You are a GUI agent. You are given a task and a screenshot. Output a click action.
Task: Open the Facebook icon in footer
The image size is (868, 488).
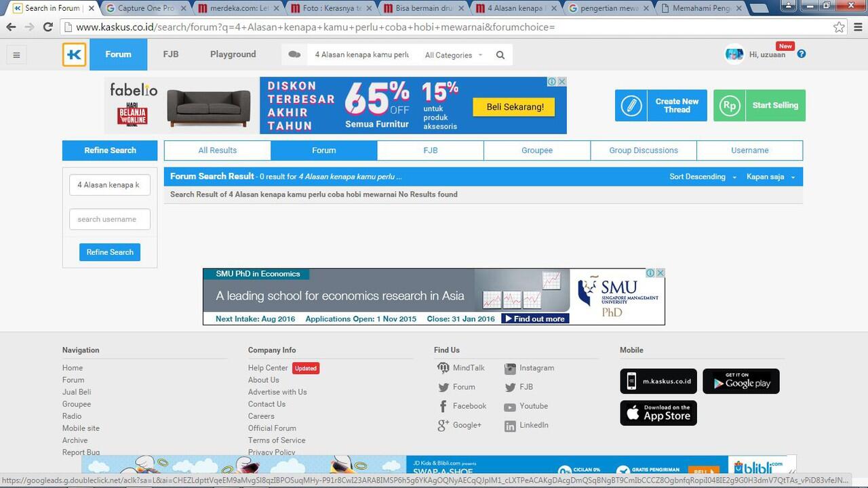443,407
